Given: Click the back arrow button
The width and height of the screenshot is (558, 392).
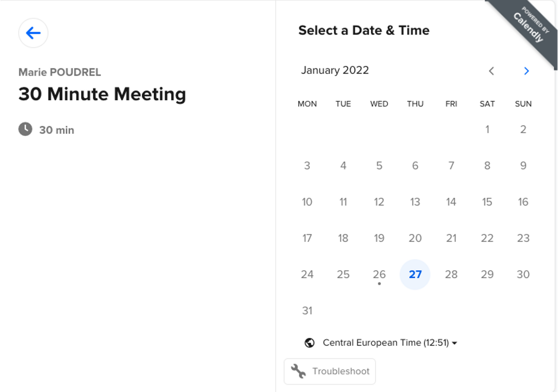Looking at the screenshot, I should click(33, 33).
